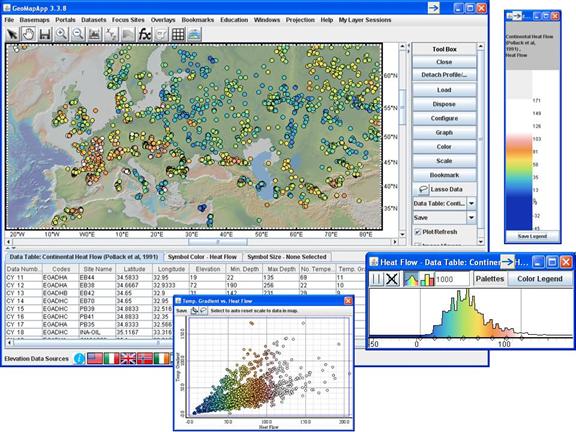This screenshot has width=576, height=432.
Task: Click the Irish flag icon
Action: pos(161,359)
